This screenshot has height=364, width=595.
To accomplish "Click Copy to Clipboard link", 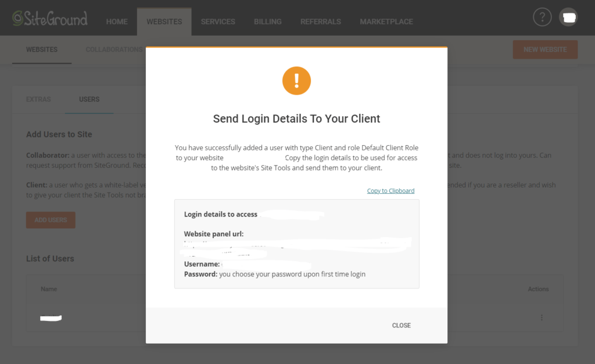I will [390, 191].
